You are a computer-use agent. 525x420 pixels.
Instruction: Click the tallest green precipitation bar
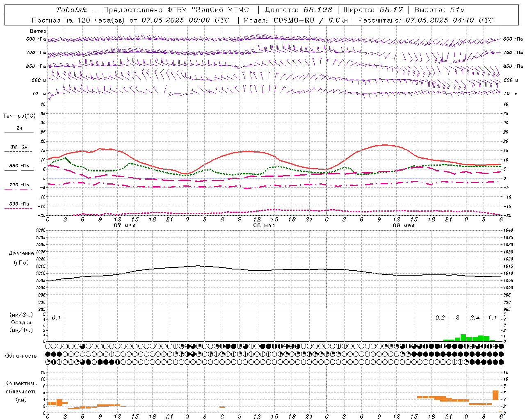pyautogui.click(x=463, y=338)
